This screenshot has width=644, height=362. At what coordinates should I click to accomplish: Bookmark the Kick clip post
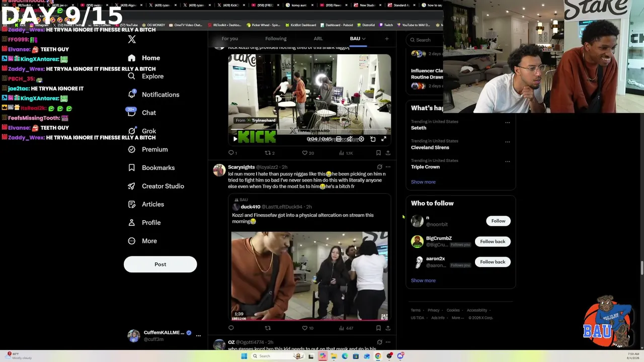pos(378,153)
